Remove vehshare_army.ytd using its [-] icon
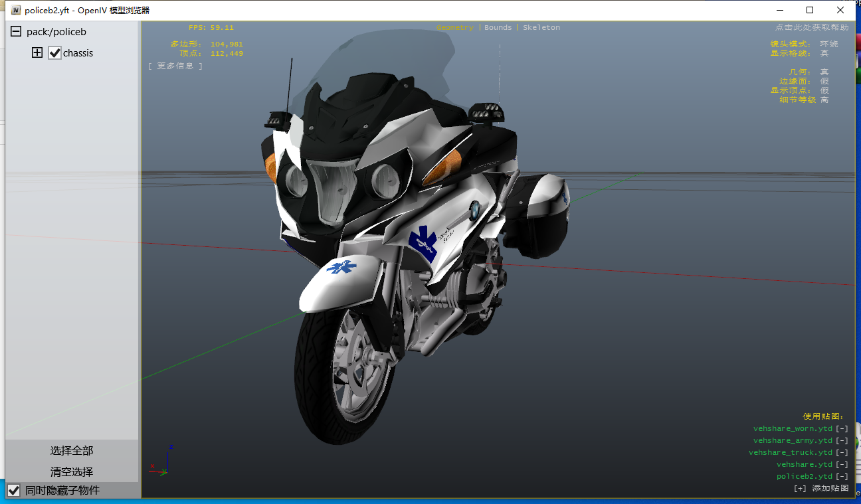Screen dimensions: 861x504 point(842,441)
